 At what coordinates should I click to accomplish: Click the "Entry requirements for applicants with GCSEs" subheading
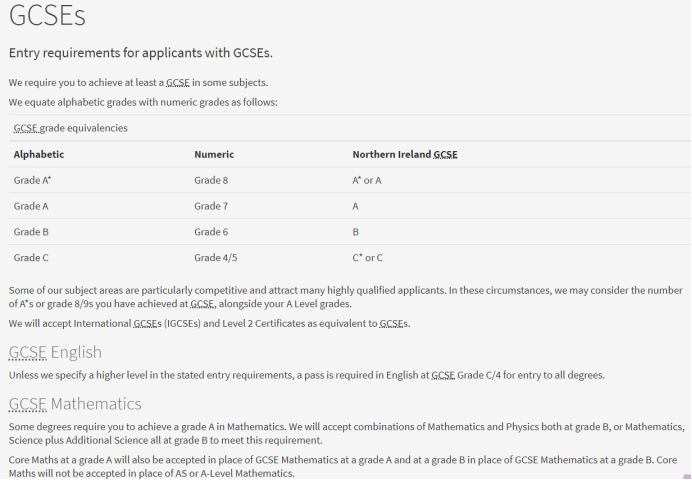pos(140,53)
